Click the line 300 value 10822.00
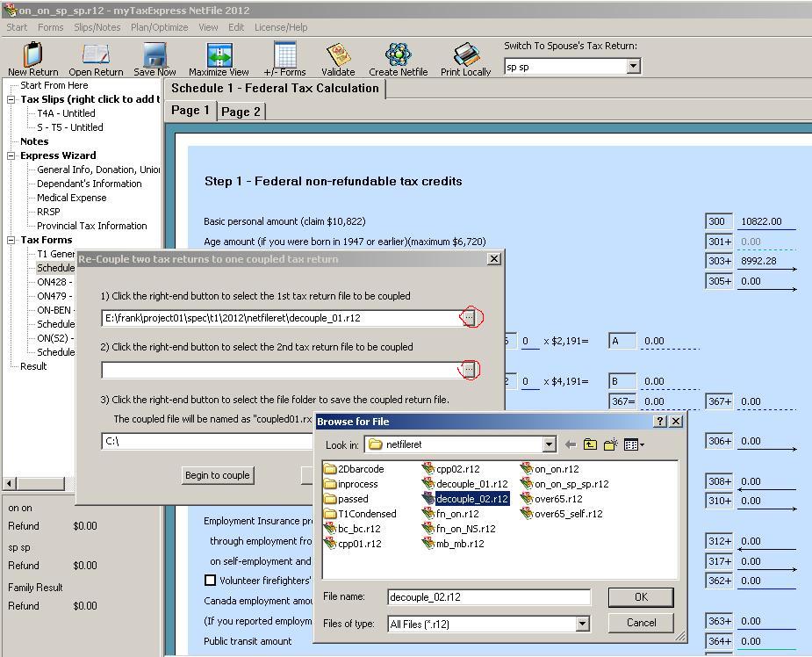Image resolution: width=812 pixels, height=657 pixels. pyautogui.click(x=761, y=221)
